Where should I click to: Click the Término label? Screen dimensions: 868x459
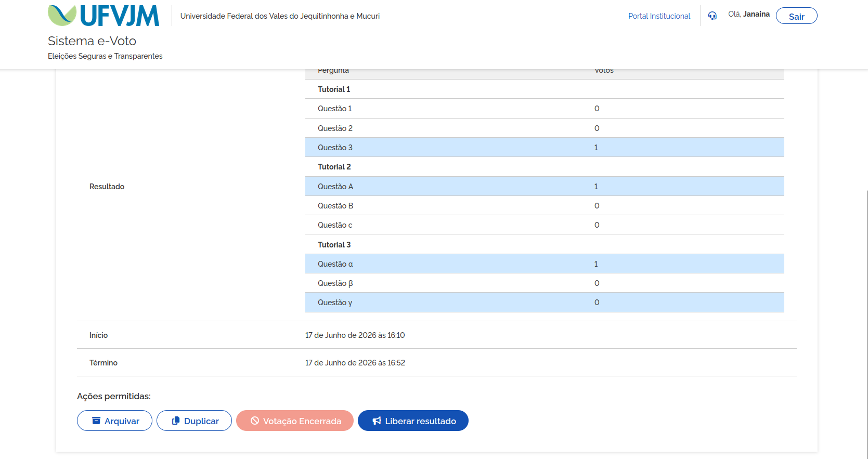point(103,363)
